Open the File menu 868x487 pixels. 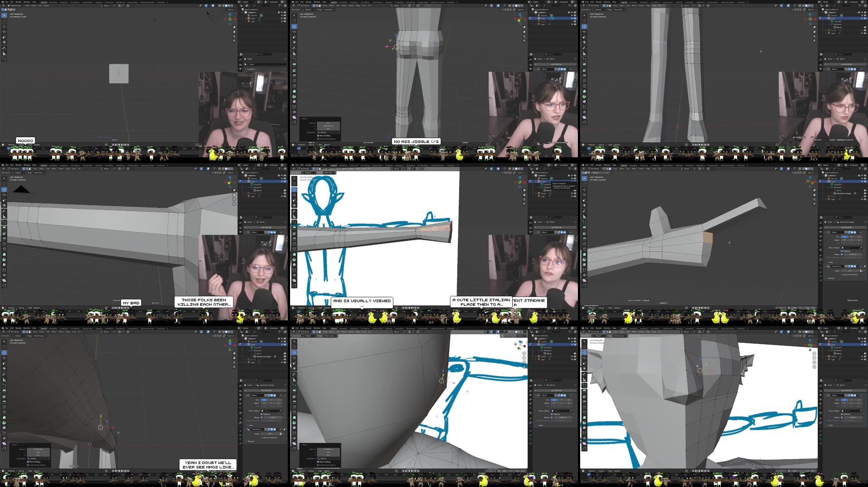click(x=6, y=2)
